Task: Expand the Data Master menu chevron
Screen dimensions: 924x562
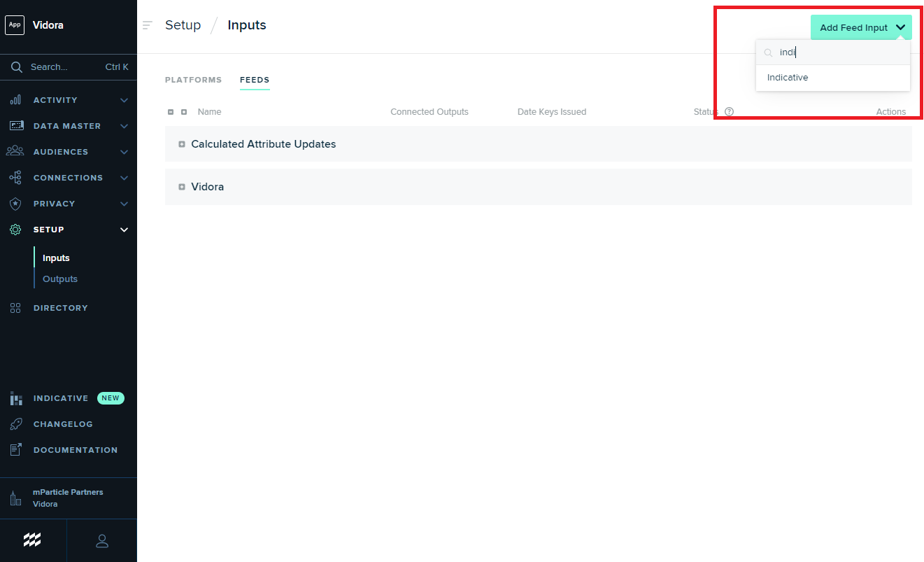Action: pos(124,126)
